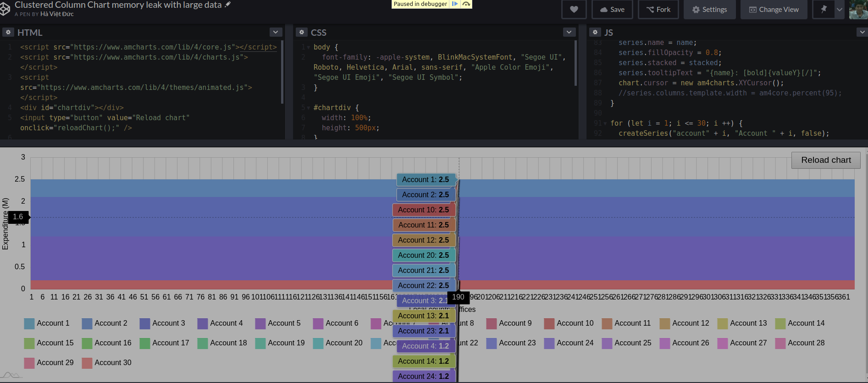
Task: Resume script execution in the debugger overlay
Action: click(455, 4)
